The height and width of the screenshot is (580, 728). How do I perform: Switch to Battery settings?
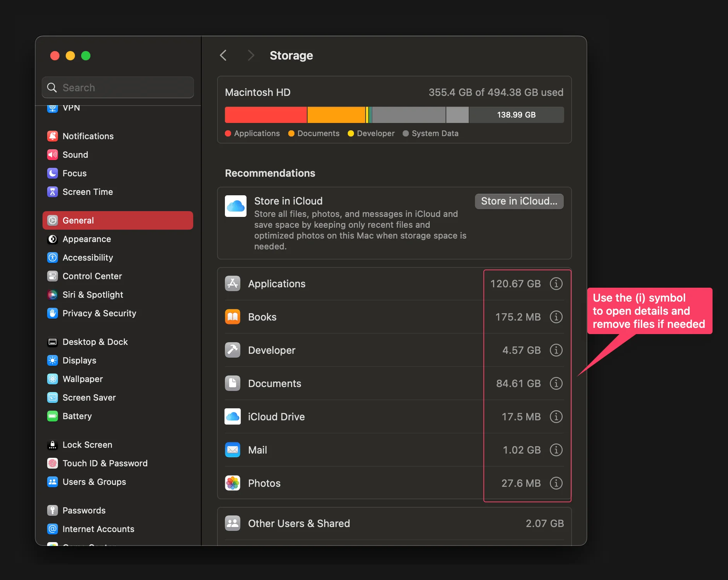coord(77,416)
